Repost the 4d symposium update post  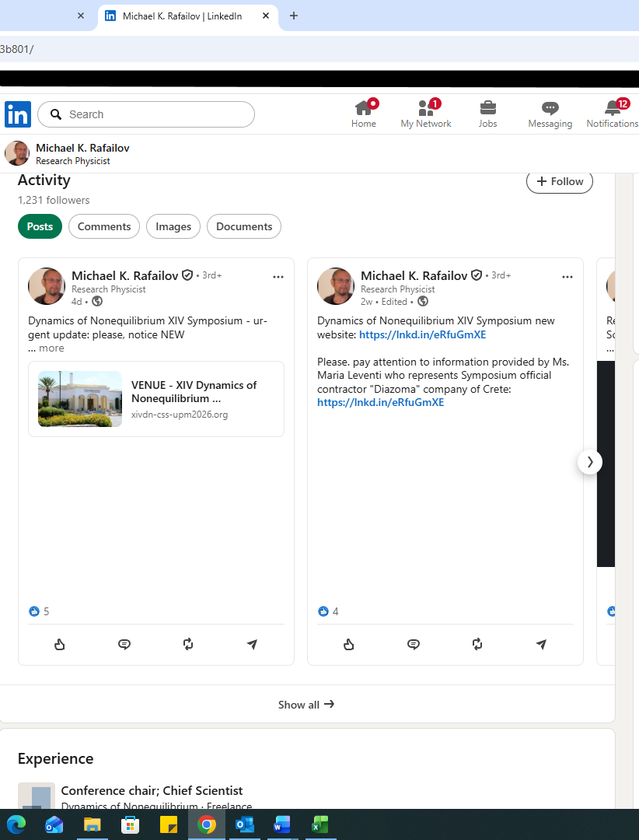[x=188, y=645]
